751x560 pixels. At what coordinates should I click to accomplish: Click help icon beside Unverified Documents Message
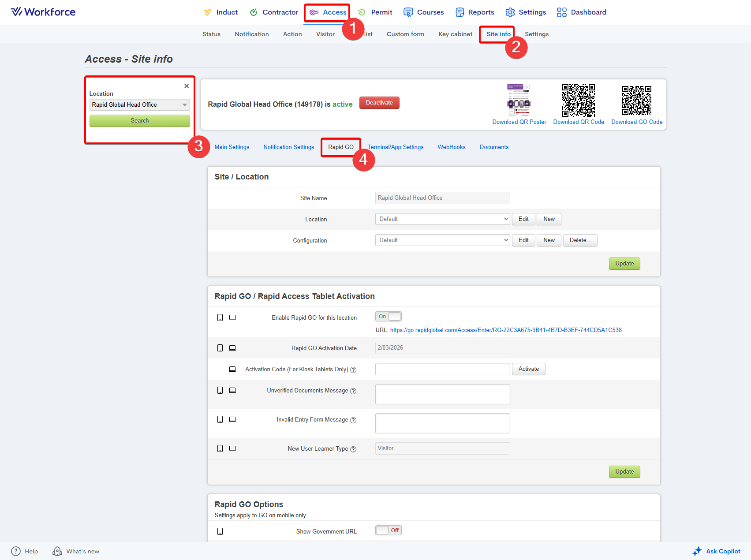(353, 391)
